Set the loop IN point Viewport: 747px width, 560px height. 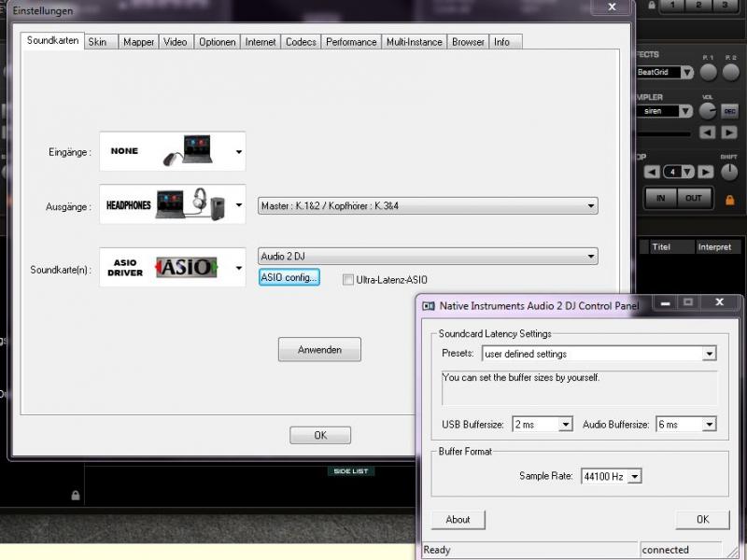(x=661, y=198)
